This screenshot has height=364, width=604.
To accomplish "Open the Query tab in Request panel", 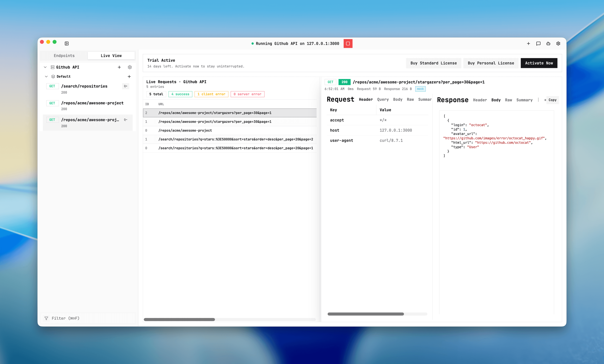I will 383,100.
